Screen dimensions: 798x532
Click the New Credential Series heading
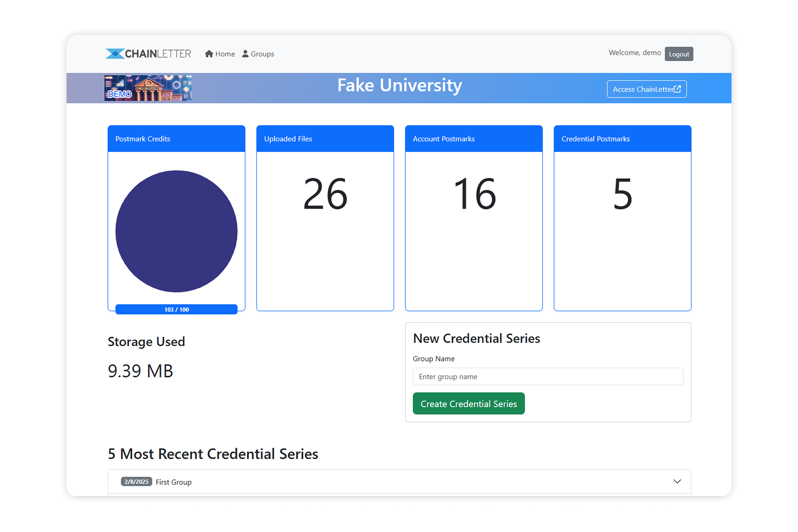pyautogui.click(x=476, y=338)
